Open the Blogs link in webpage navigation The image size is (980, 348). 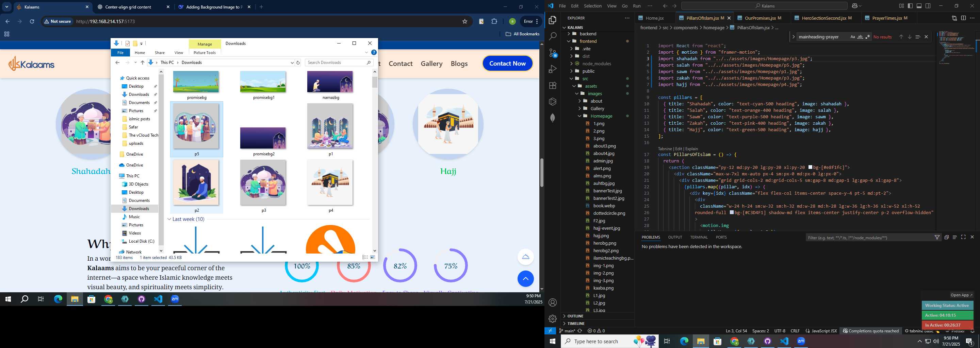pyautogui.click(x=459, y=64)
